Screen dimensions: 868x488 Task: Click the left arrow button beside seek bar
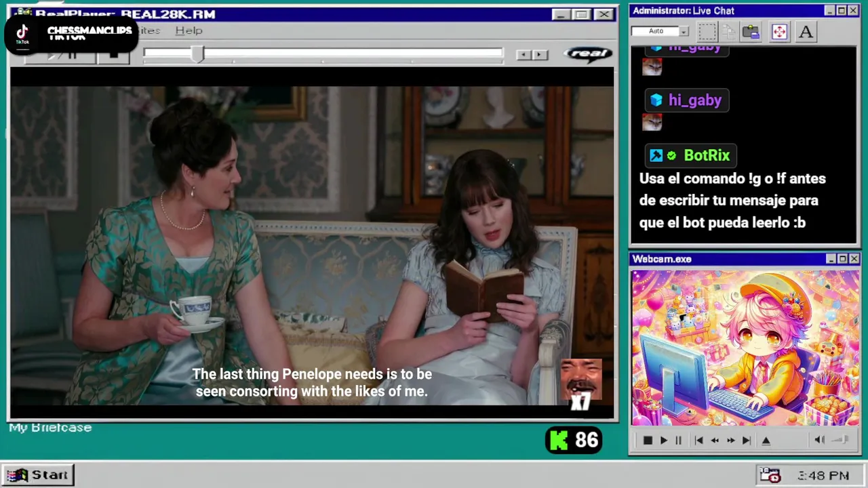[x=523, y=55]
